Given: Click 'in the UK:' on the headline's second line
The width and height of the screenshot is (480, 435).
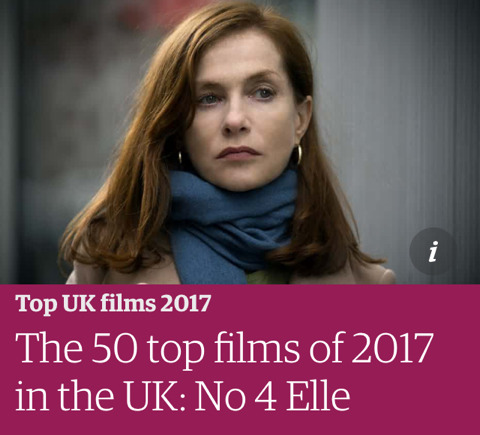Looking at the screenshot, I should coord(102,396).
